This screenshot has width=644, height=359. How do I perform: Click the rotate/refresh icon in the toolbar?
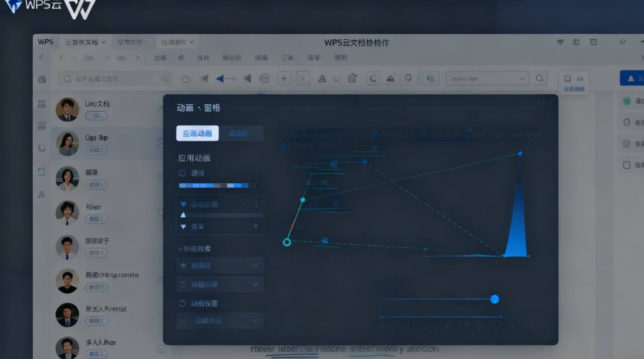(372, 78)
